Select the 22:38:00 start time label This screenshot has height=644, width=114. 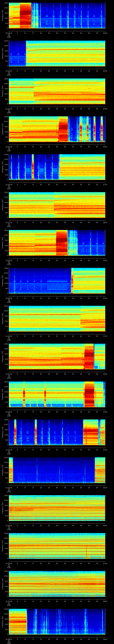9,639
